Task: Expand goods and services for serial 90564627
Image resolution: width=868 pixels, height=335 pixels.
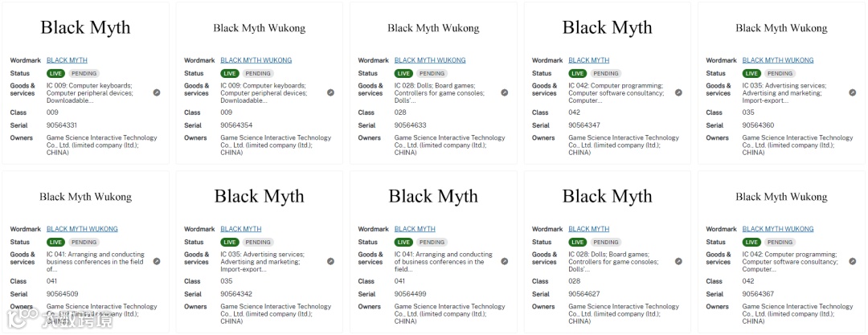Action: 678,261
